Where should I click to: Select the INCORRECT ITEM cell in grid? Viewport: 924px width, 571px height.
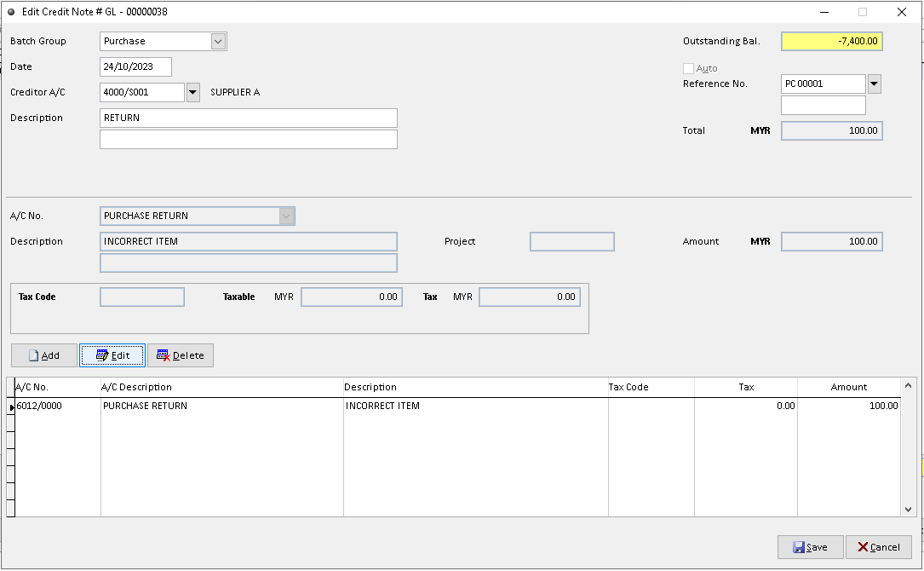[475, 406]
